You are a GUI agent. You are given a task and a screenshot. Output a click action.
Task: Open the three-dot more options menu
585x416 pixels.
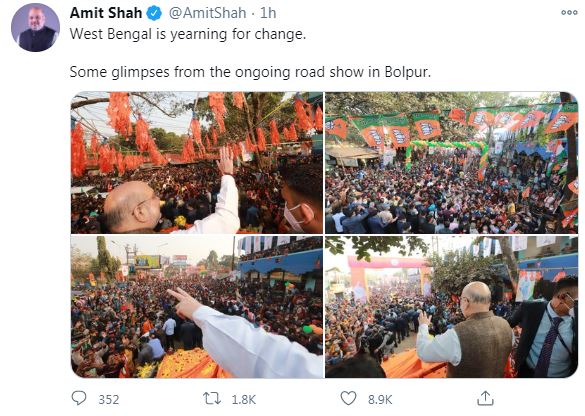pos(569,12)
